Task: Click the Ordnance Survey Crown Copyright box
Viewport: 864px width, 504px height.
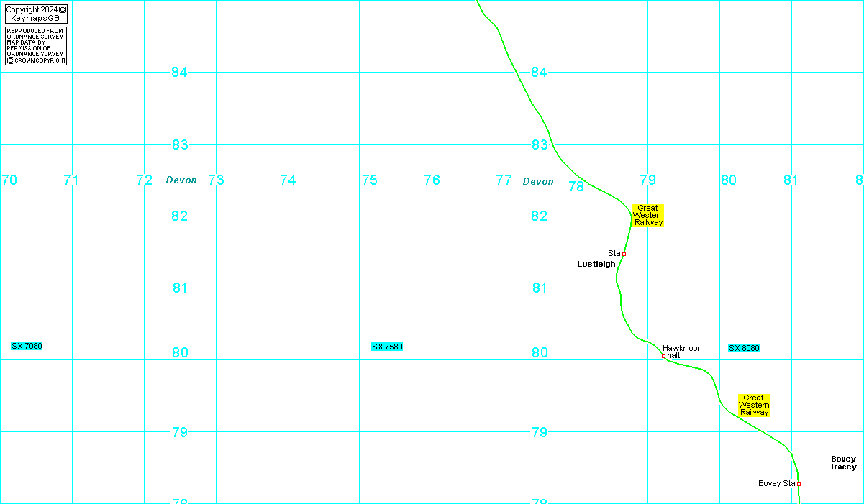Action: point(35,46)
